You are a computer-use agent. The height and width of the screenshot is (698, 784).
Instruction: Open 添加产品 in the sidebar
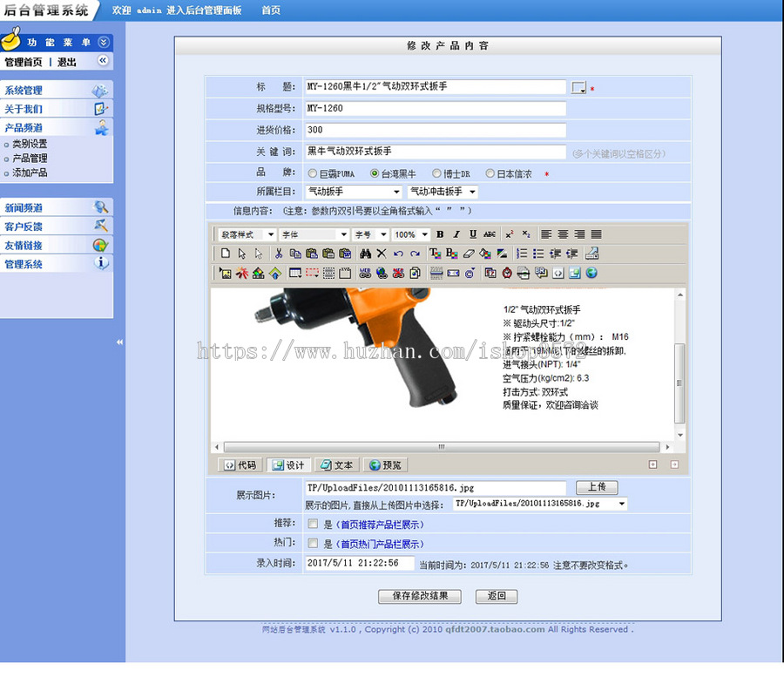(x=30, y=173)
